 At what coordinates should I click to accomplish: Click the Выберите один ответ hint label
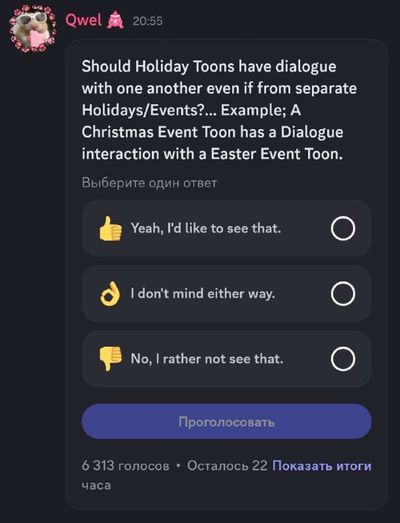[149, 183]
